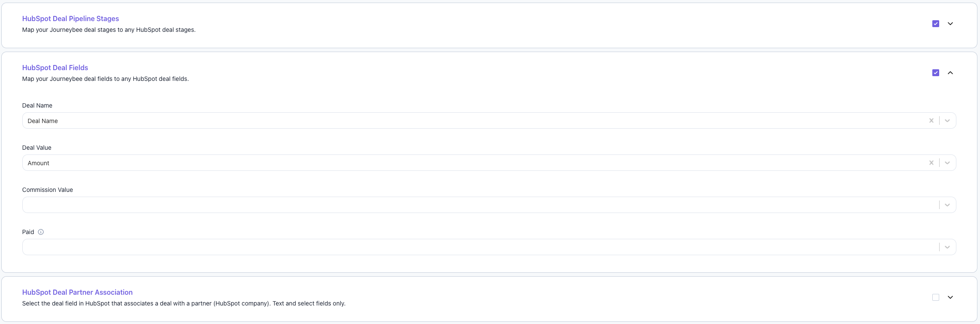Click the HubSpot Deal Partner Association heading
980x324 pixels.
77,292
